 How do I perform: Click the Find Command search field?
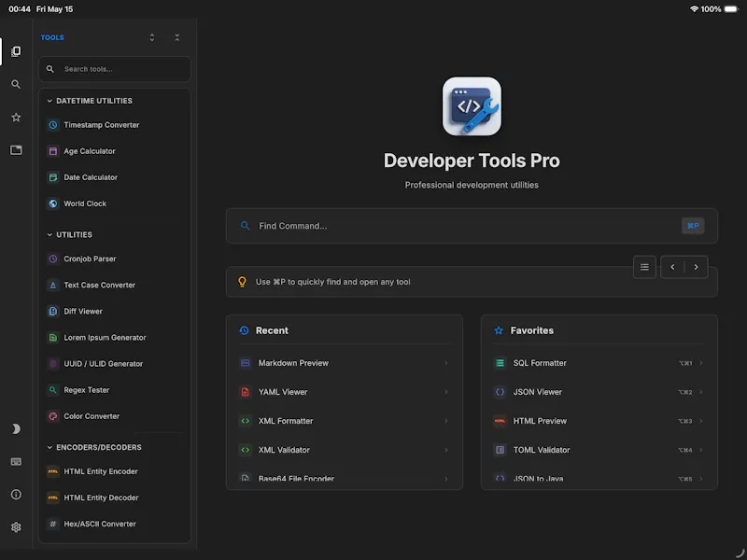click(472, 226)
